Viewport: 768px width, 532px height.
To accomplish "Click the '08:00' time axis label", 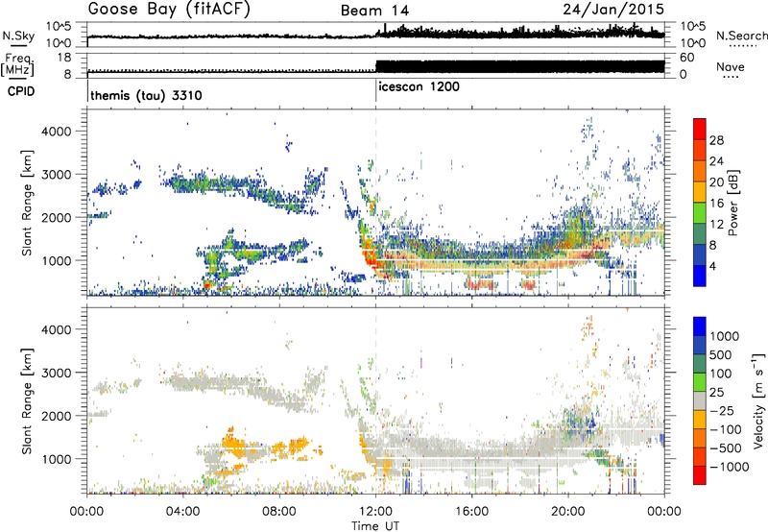I will click(279, 512).
